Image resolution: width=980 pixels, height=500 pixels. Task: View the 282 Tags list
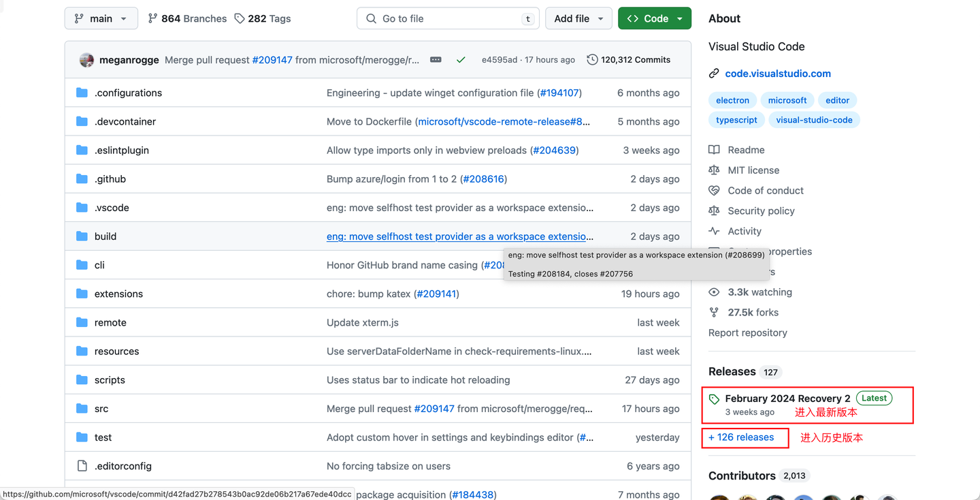click(263, 18)
